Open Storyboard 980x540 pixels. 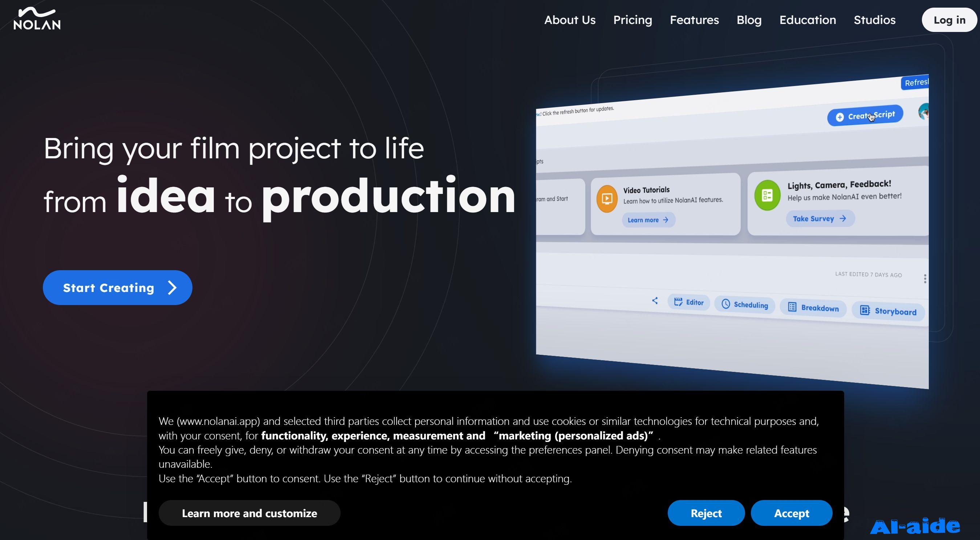click(888, 311)
